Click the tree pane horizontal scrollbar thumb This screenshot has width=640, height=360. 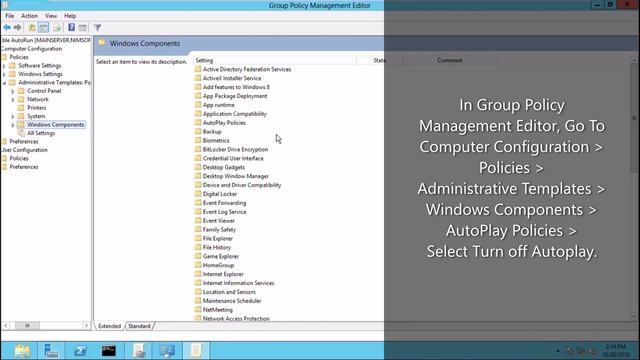tap(27, 325)
